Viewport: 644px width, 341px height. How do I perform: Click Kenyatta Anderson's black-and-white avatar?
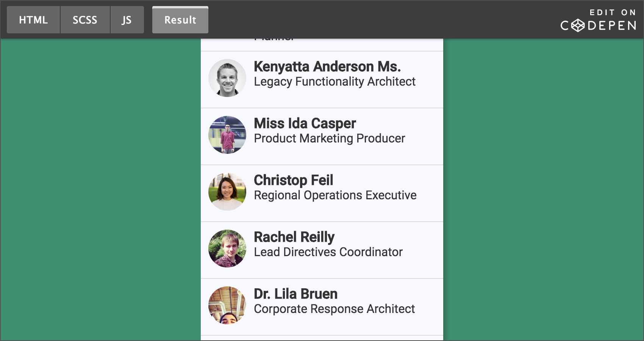click(x=227, y=78)
